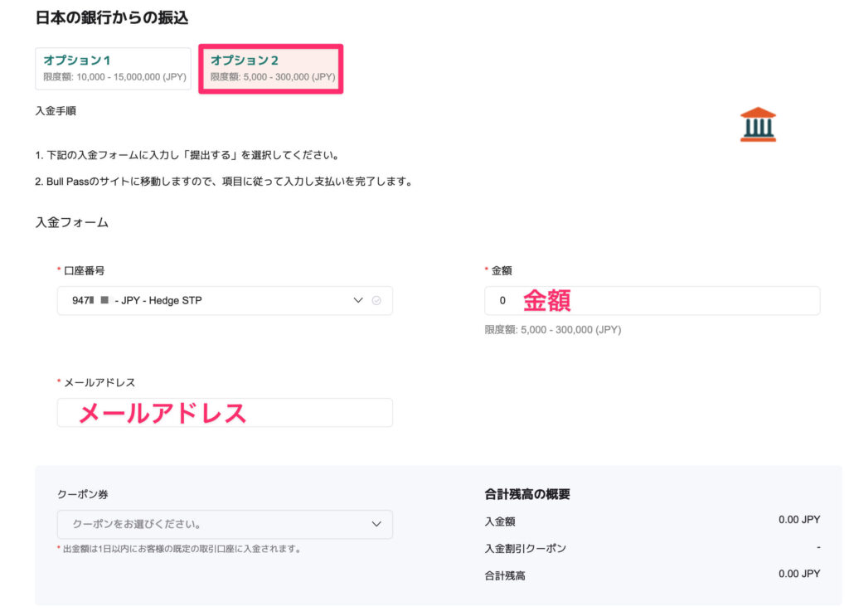Select the highlighted オプション2 tab
Screen dimensions: 849x616
pyautogui.click(x=271, y=68)
